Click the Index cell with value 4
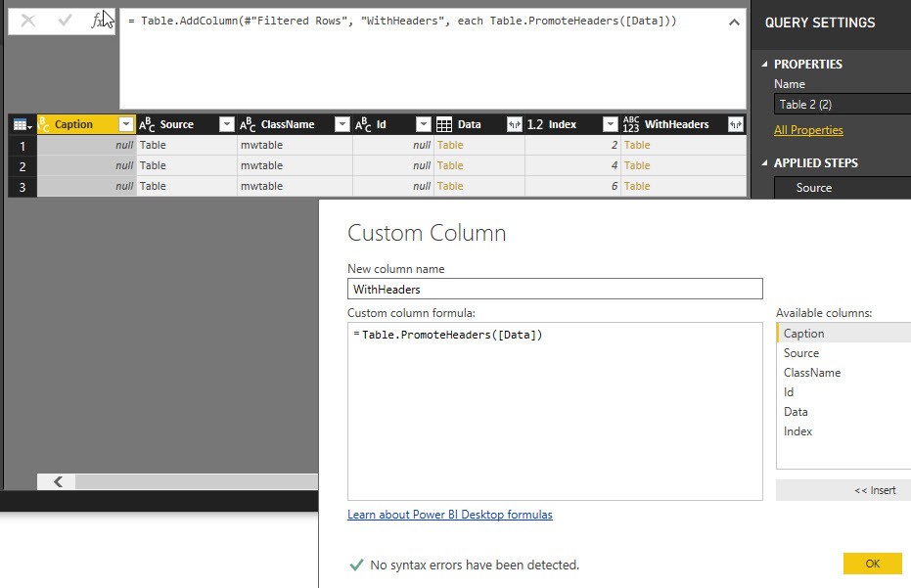 [x=572, y=165]
